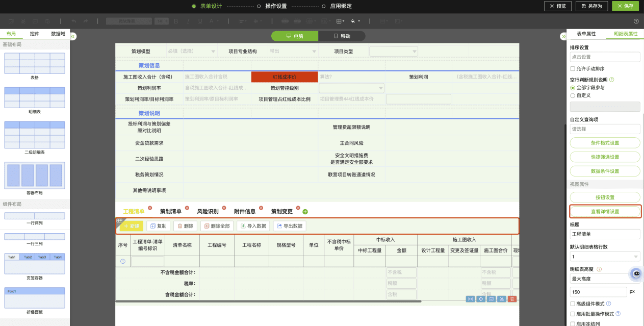The image size is (644, 326).
Task: Click the table border tool in toolbar
Action: [340, 21]
